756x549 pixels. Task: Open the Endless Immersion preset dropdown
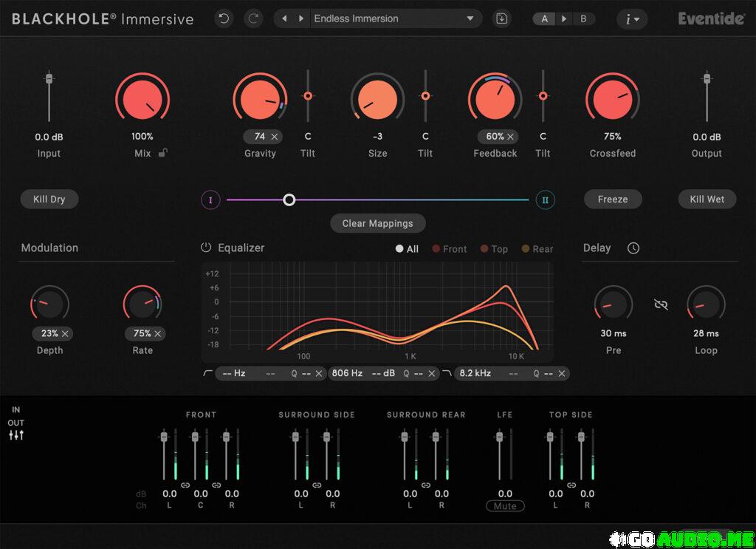(394, 18)
